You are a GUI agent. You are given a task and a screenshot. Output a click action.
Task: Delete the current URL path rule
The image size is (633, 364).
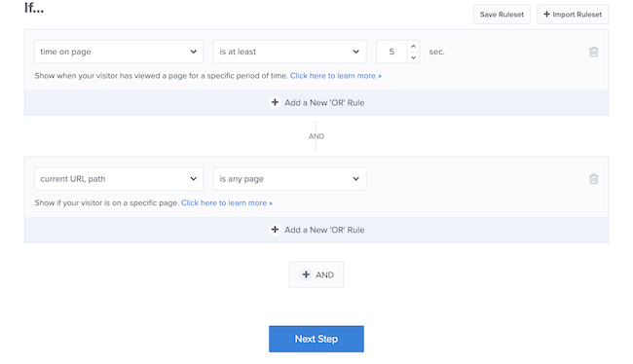tap(593, 179)
